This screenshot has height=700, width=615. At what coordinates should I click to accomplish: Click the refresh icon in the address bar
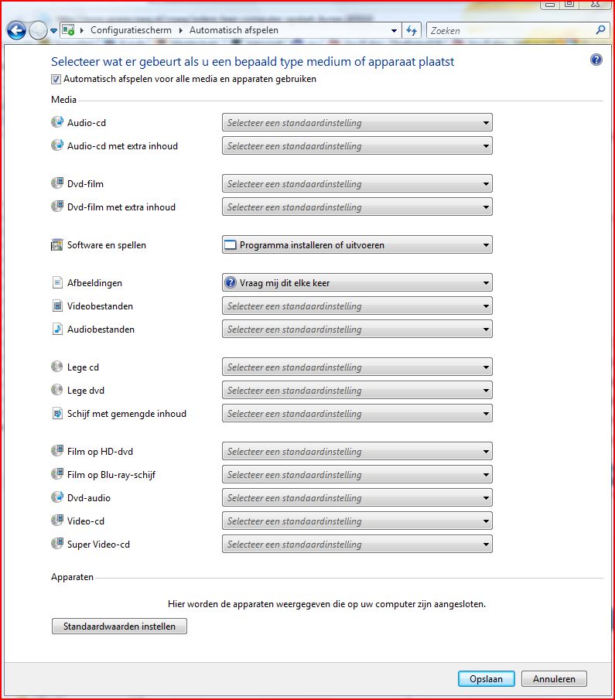[411, 30]
